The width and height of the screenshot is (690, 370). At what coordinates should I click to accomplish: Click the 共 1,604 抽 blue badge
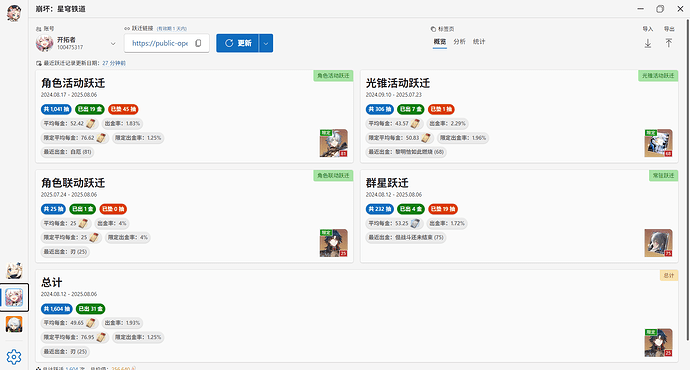pyautogui.click(x=56, y=309)
